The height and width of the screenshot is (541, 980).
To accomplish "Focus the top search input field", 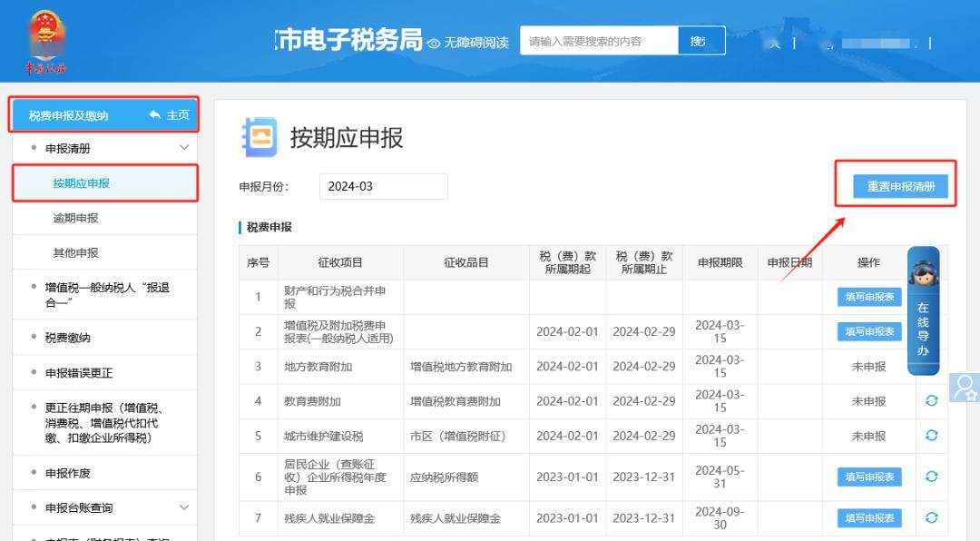I will (x=599, y=41).
